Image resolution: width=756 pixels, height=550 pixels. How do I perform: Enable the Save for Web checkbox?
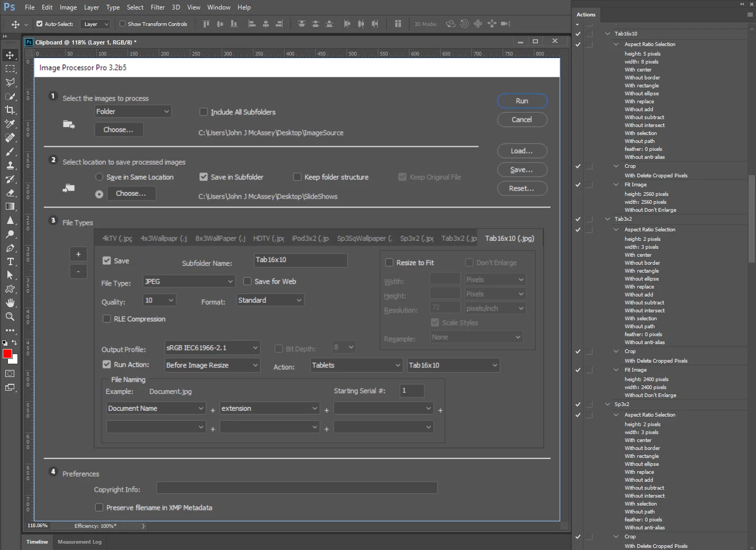click(x=247, y=281)
